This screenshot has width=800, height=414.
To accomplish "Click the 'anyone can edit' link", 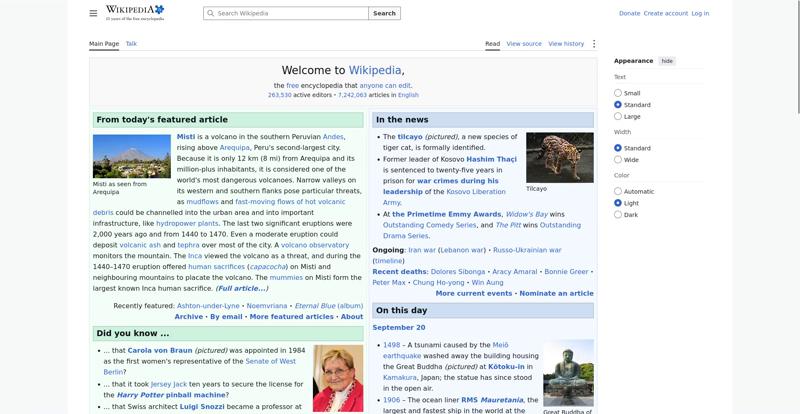I will tap(385, 86).
